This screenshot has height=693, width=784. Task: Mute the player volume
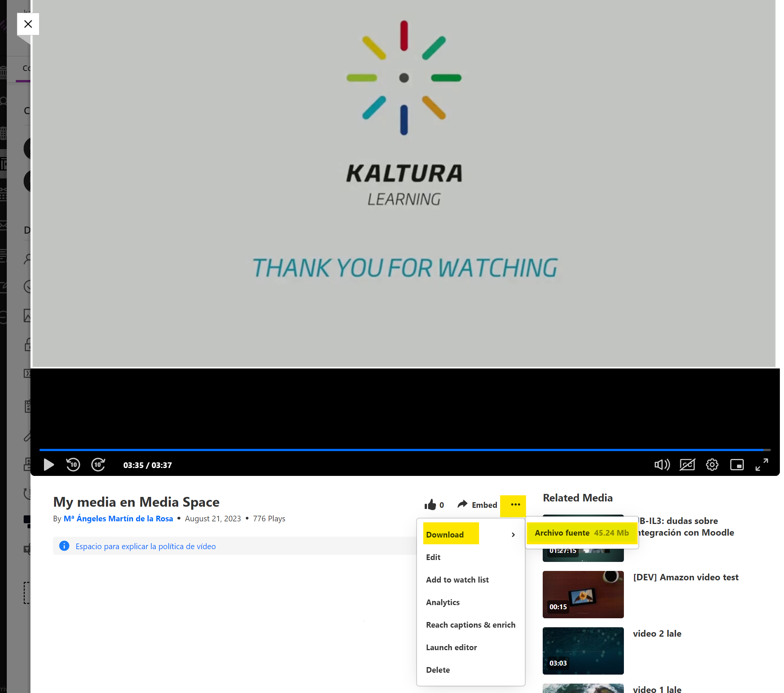pos(661,465)
